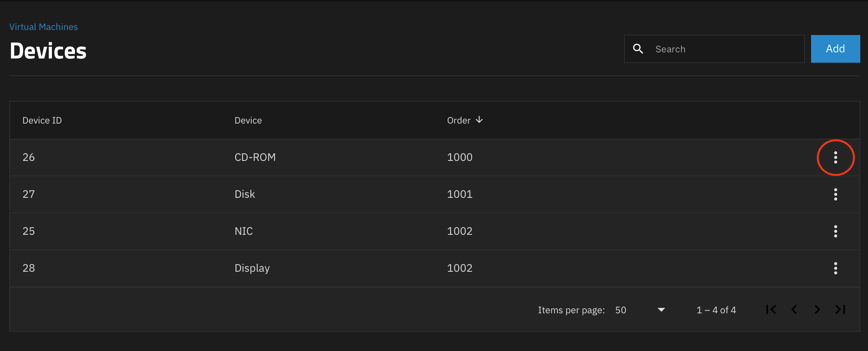Jump to the first page of devices
Screen dimensions: 868x351
point(771,309)
